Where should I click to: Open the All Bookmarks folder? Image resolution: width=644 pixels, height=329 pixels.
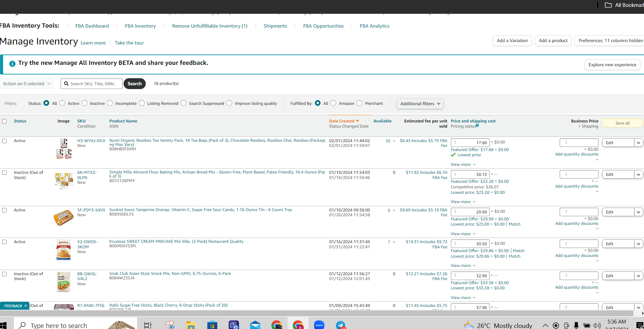pyautogui.click(x=624, y=5)
